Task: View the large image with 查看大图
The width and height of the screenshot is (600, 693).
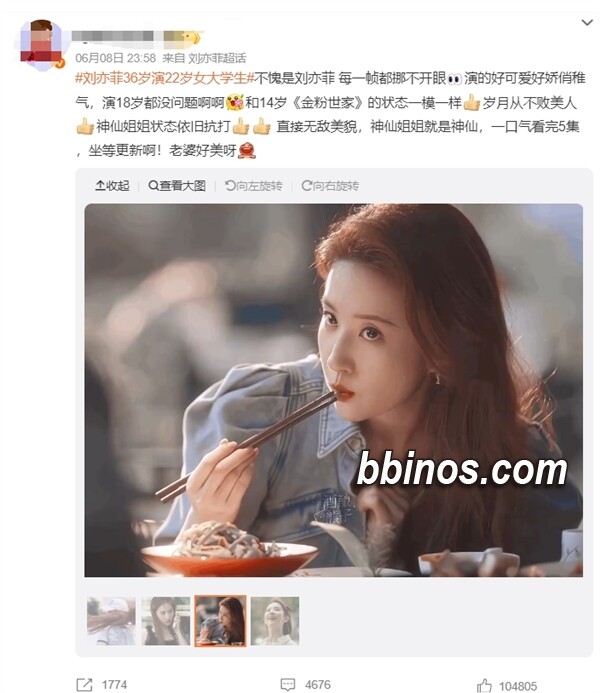Action: (177, 186)
